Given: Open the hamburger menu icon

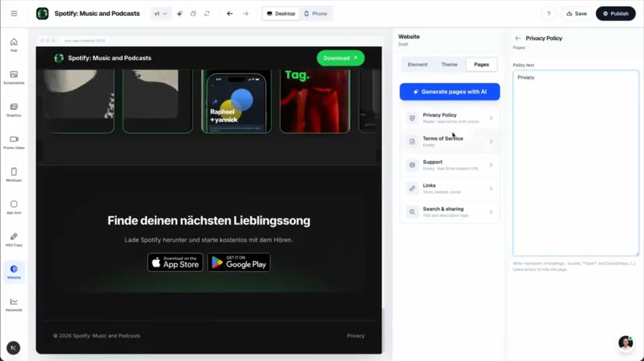Looking at the screenshot, I should pos(14,13).
